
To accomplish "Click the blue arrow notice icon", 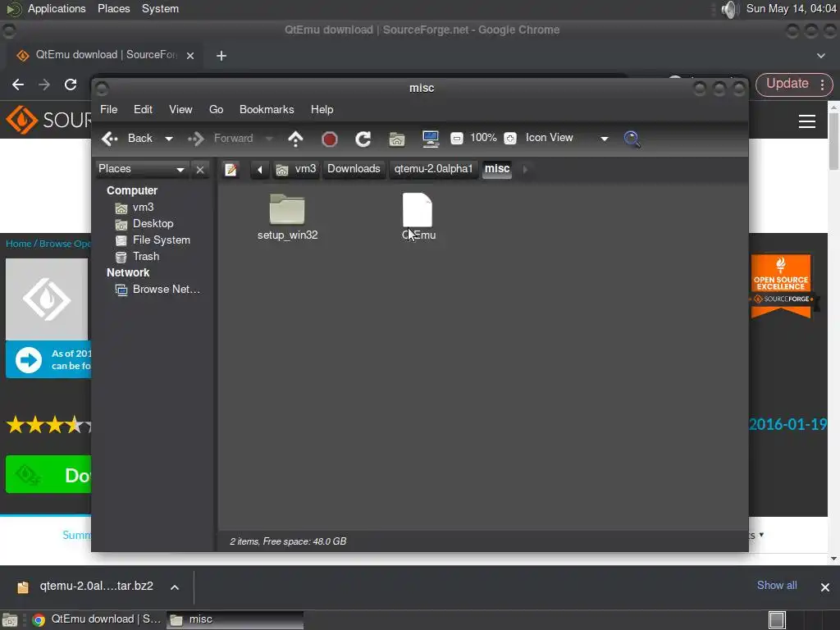I will click(x=29, y=360).
